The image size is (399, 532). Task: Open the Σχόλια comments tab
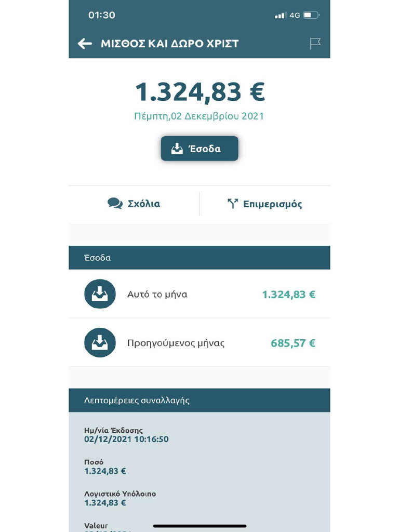134,204
